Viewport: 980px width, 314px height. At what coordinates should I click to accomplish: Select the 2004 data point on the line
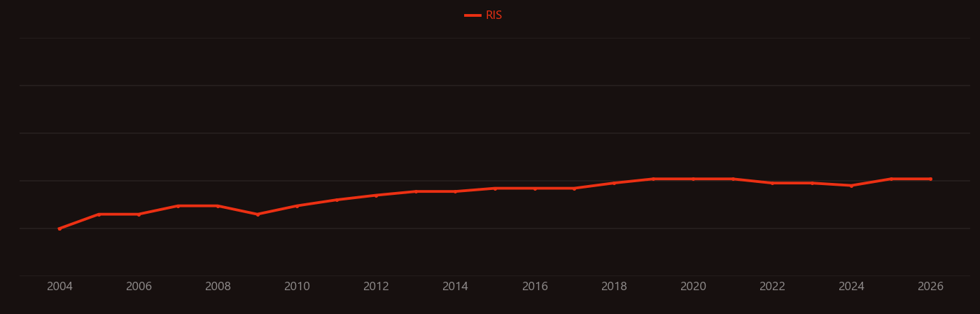coord(59,228)
